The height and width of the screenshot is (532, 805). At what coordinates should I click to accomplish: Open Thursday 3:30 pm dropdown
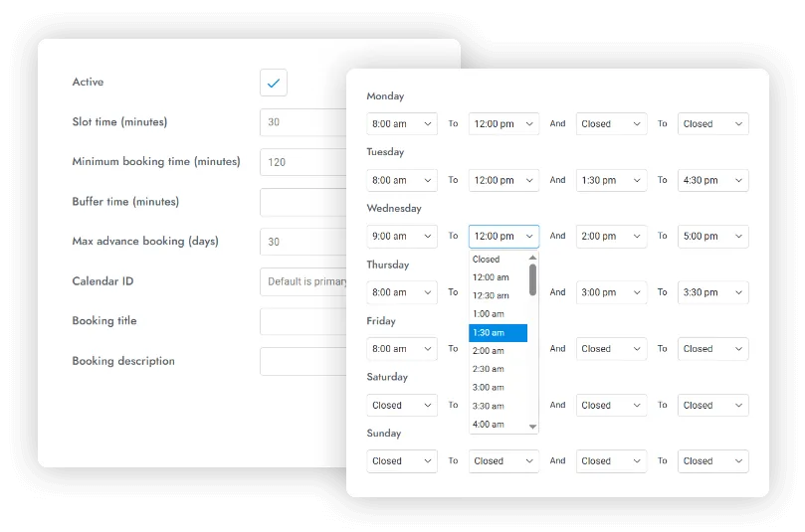(713, 292)
